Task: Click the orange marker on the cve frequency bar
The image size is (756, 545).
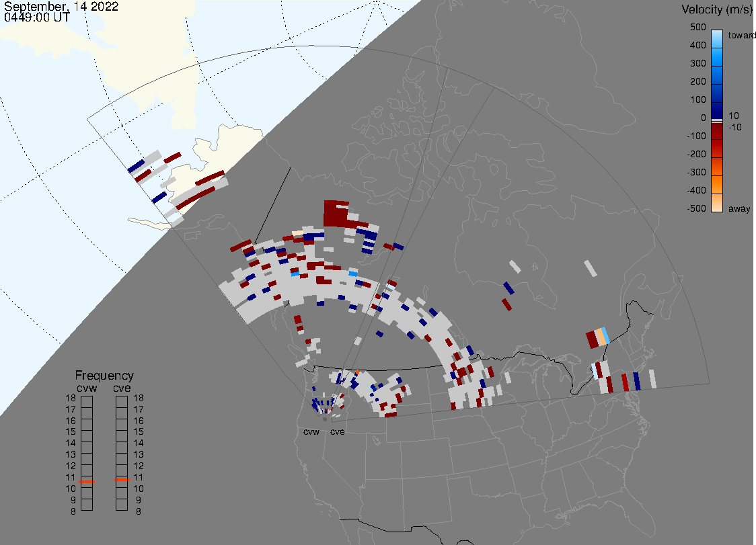Action: coord(122,479)
